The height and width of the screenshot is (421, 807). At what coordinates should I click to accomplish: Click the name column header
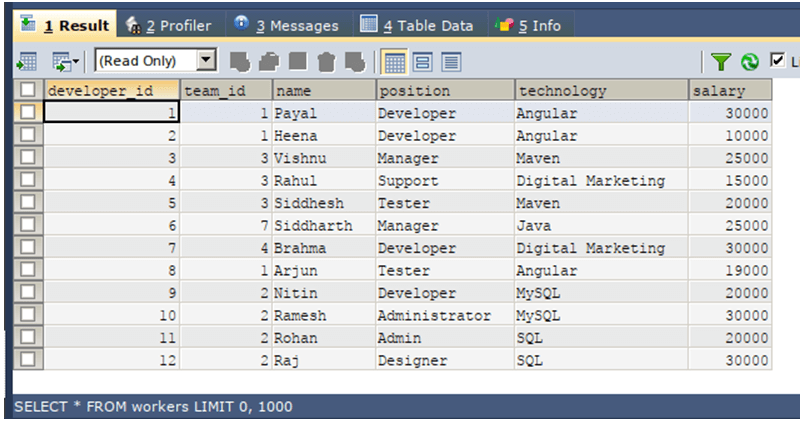tap(324, 90)
